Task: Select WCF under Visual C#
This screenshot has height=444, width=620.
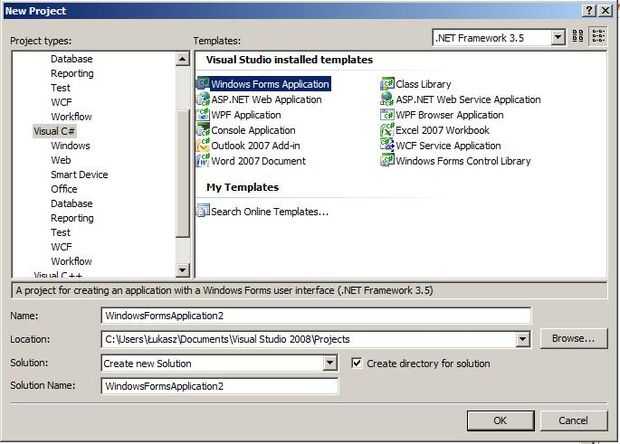Action: tap(61, 247)
